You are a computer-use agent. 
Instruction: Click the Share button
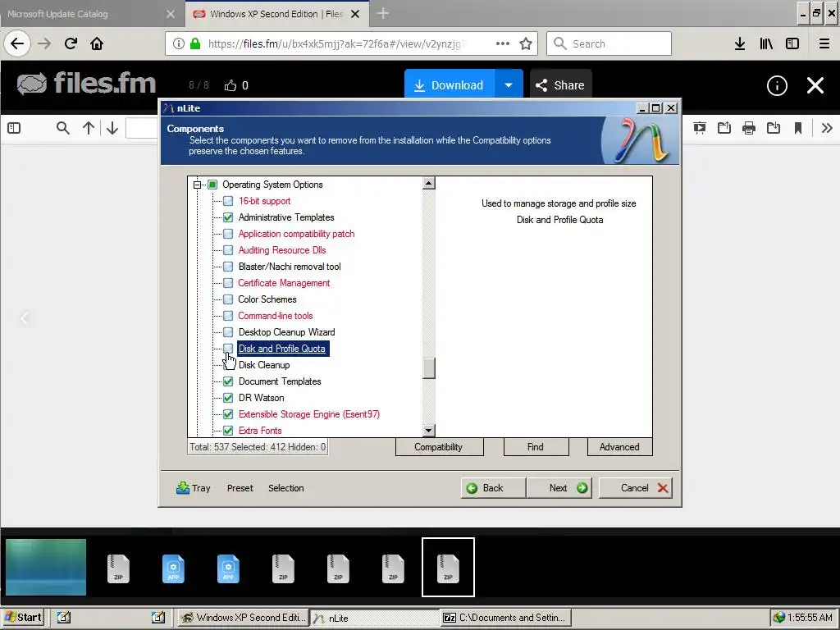561,85
